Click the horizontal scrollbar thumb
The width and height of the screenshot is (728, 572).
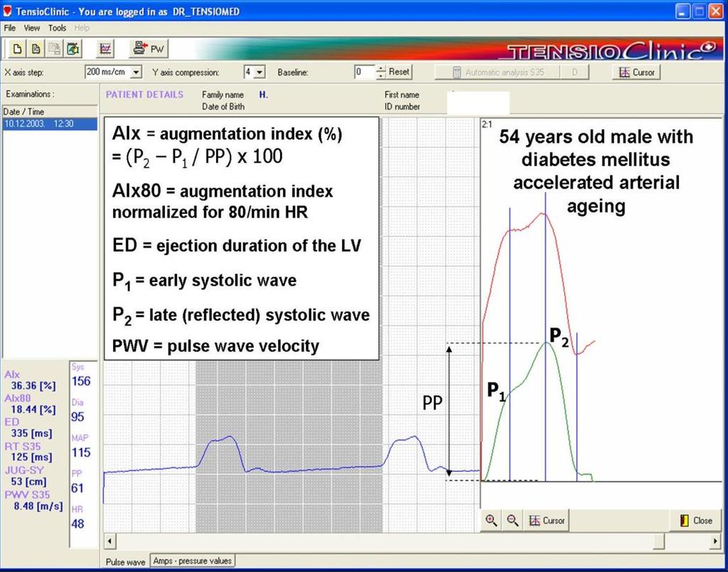(659, 541)
